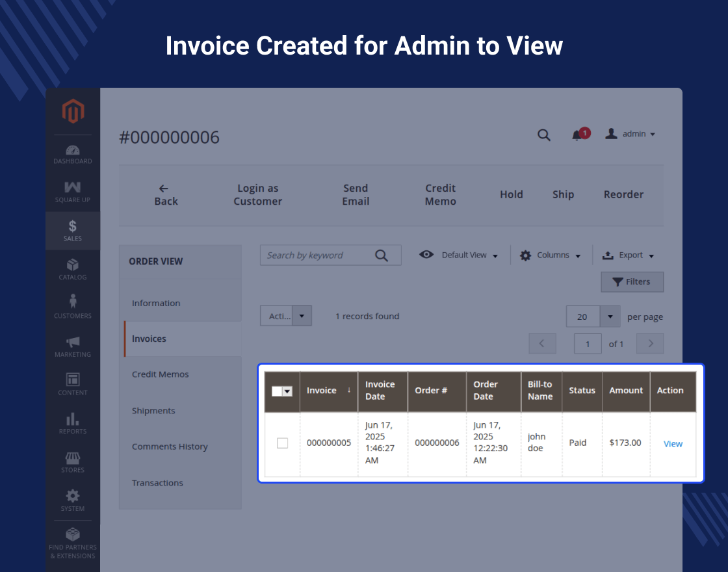Image resolution: width=728 pixels, height=572 pixels.
Task: Click the magnifier search icon in header
Action: [x=544, y=135]
